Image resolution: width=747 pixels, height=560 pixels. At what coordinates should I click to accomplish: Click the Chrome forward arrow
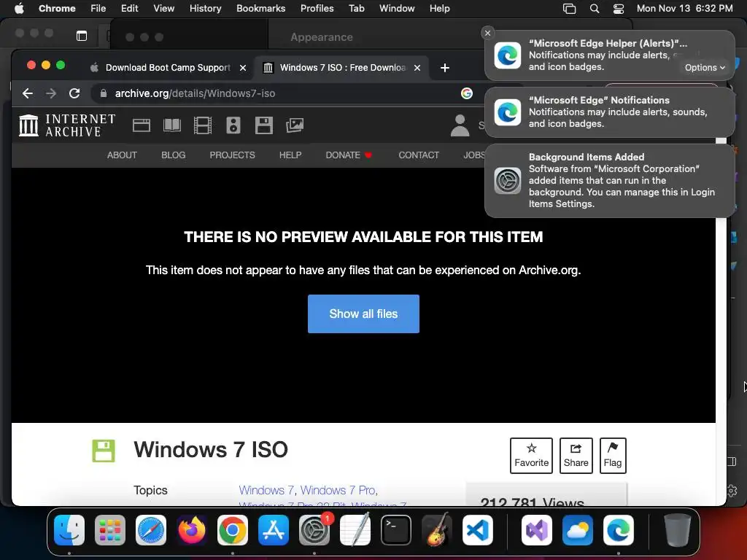pos(51,93)
